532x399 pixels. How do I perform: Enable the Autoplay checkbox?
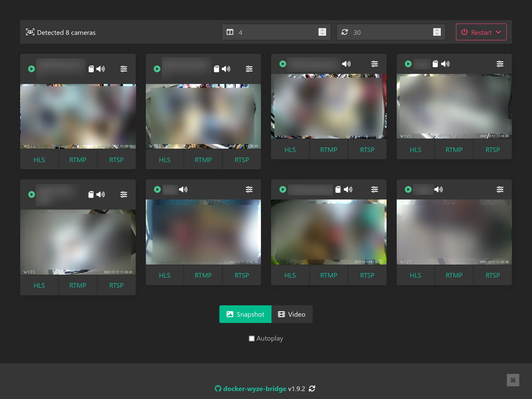252,339
